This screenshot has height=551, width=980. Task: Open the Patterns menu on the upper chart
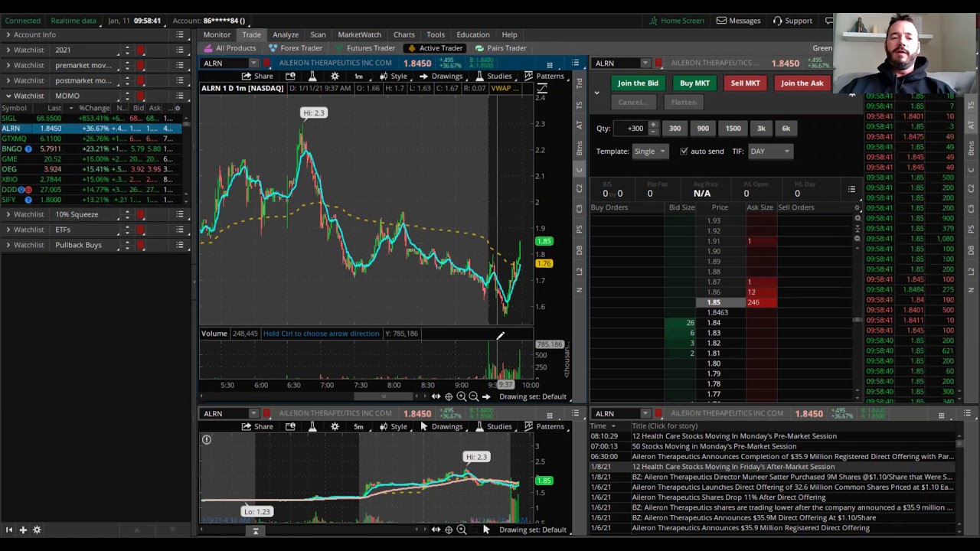click(544, 77)
